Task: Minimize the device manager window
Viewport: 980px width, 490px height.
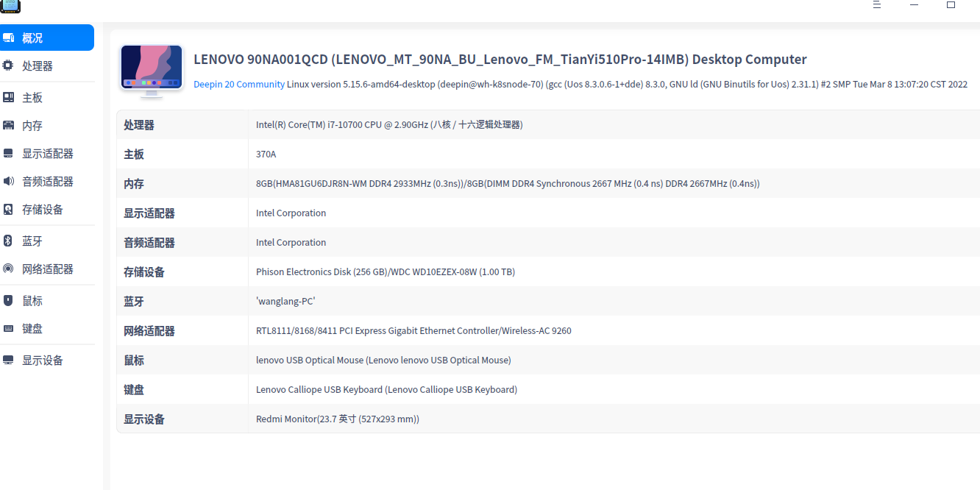Action: [914, 4]
